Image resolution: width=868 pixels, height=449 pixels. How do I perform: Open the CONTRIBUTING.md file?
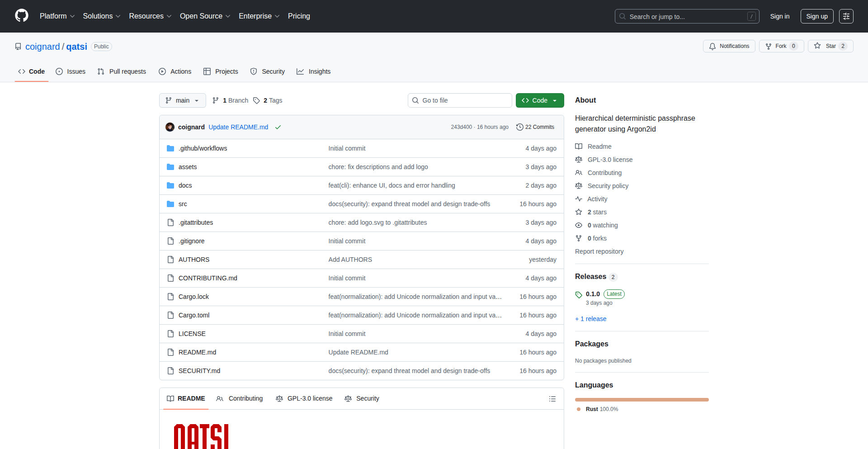[x=208, y=278]
